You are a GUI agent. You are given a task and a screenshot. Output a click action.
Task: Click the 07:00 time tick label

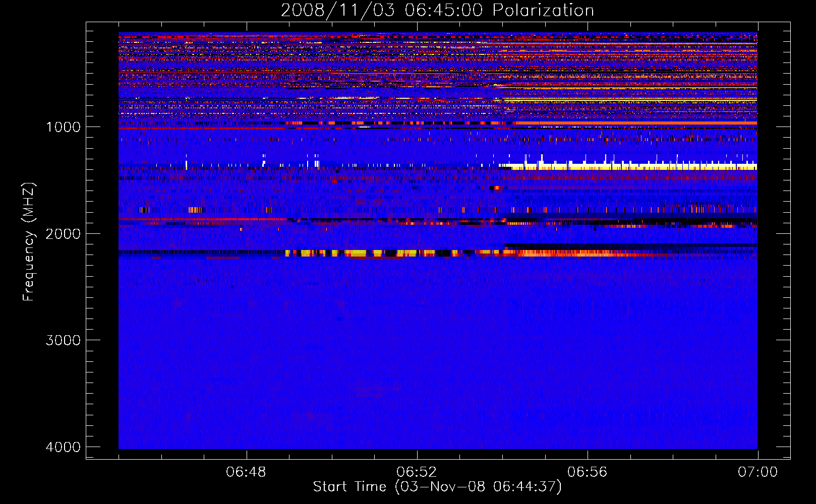[757, 472]
